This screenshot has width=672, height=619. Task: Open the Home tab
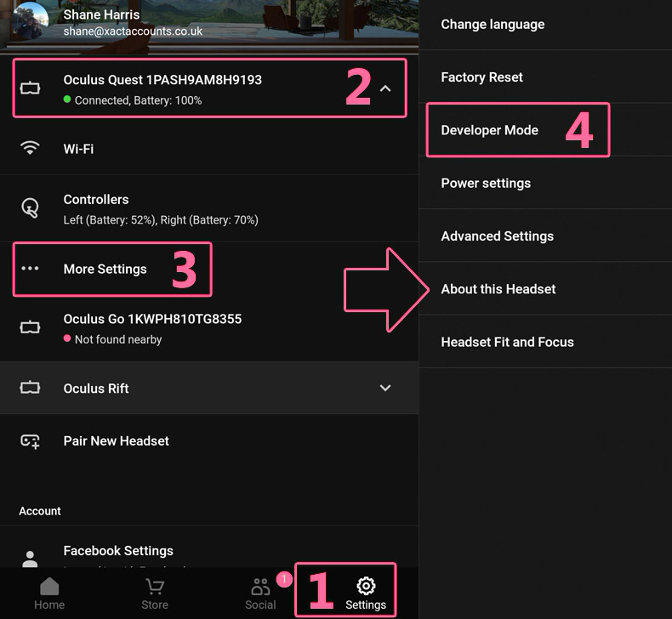[x=49, y=593]
